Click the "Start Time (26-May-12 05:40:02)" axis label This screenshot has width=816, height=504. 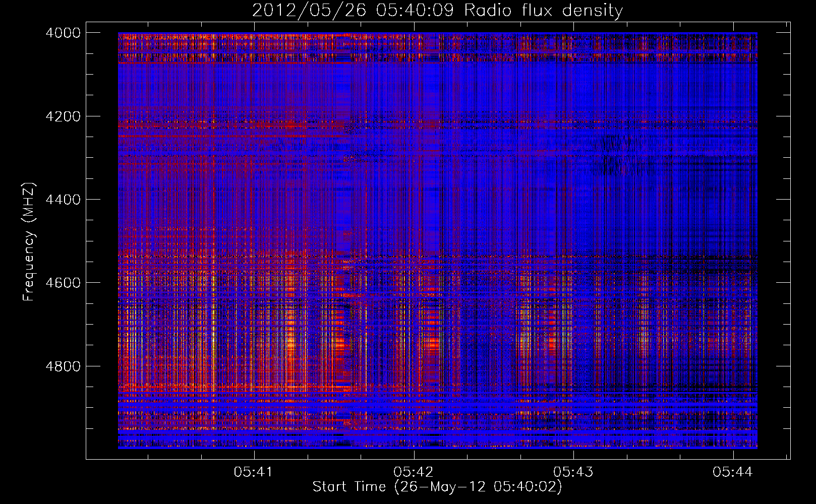point(437,487)
